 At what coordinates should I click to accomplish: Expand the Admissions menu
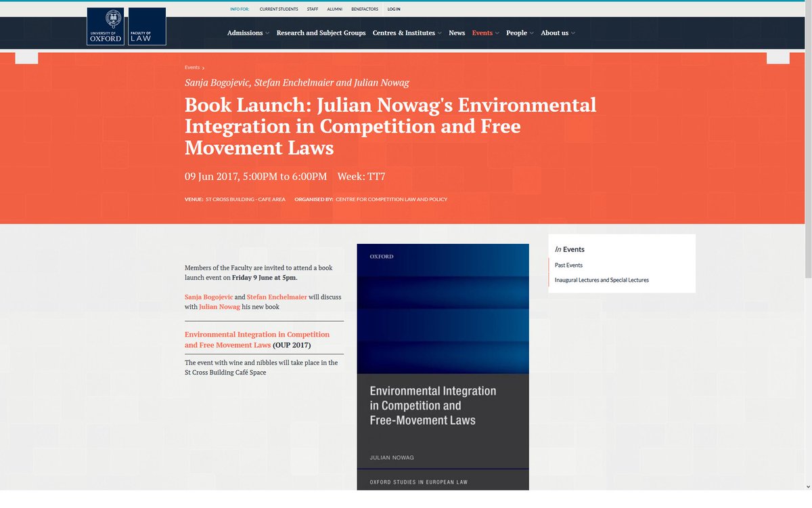[x=248, y=33]
